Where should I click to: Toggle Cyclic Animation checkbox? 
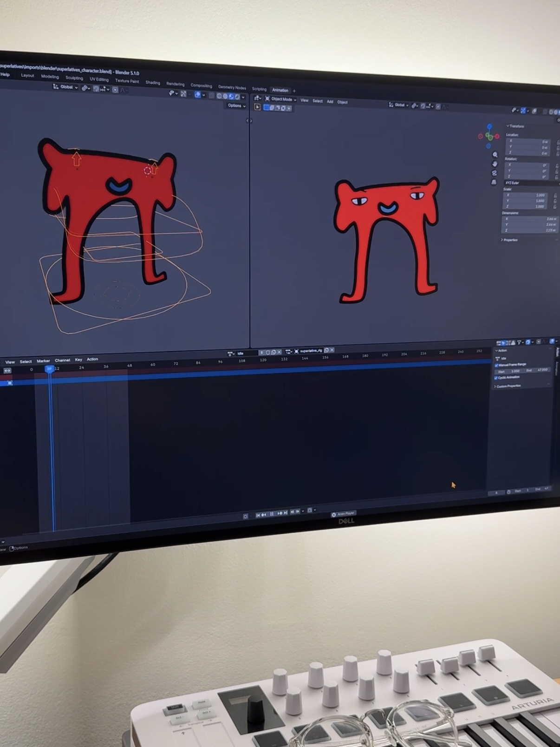click(x=496, y=378)
